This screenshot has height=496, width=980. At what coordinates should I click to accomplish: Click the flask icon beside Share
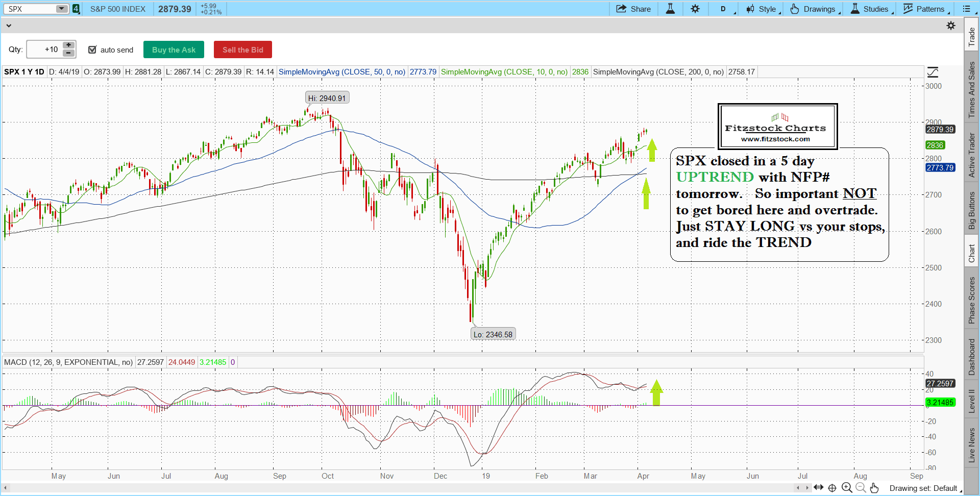tap(670, 9)
